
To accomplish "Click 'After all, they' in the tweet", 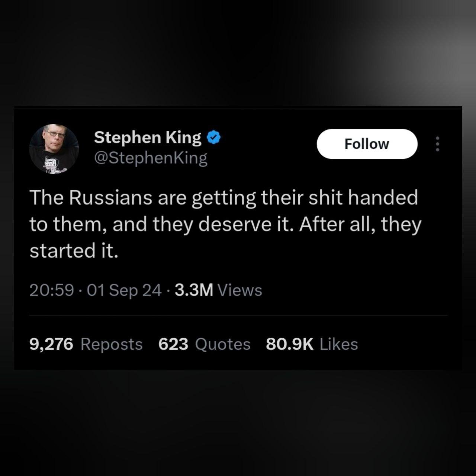I will 360,224.
